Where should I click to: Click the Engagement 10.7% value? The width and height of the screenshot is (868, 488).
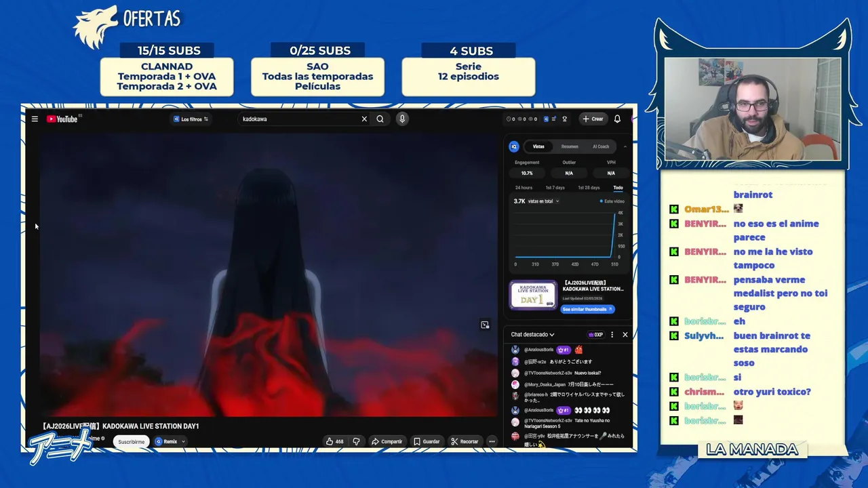(527, 173)
